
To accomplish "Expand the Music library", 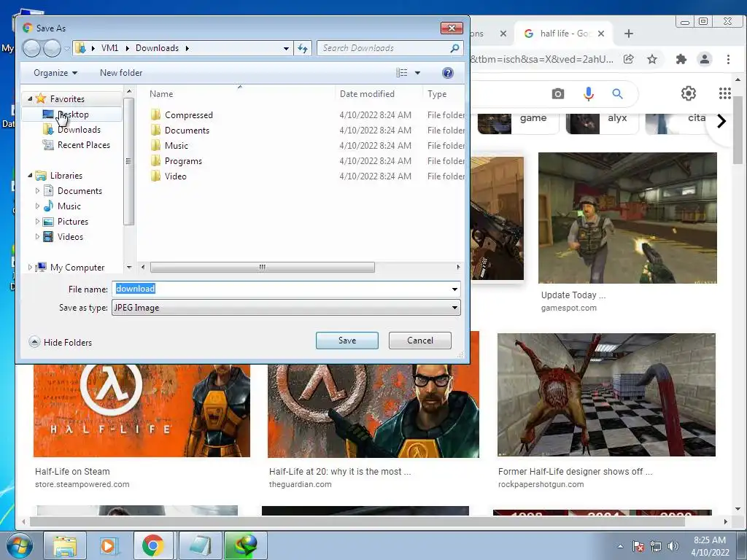I will 37,206.
